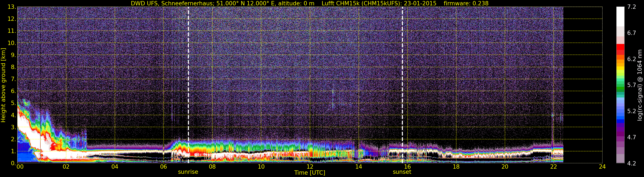The height and width of the screenshot is (177, 644).
Task: Click the '5.' height axis tick label
Action: 13,103
